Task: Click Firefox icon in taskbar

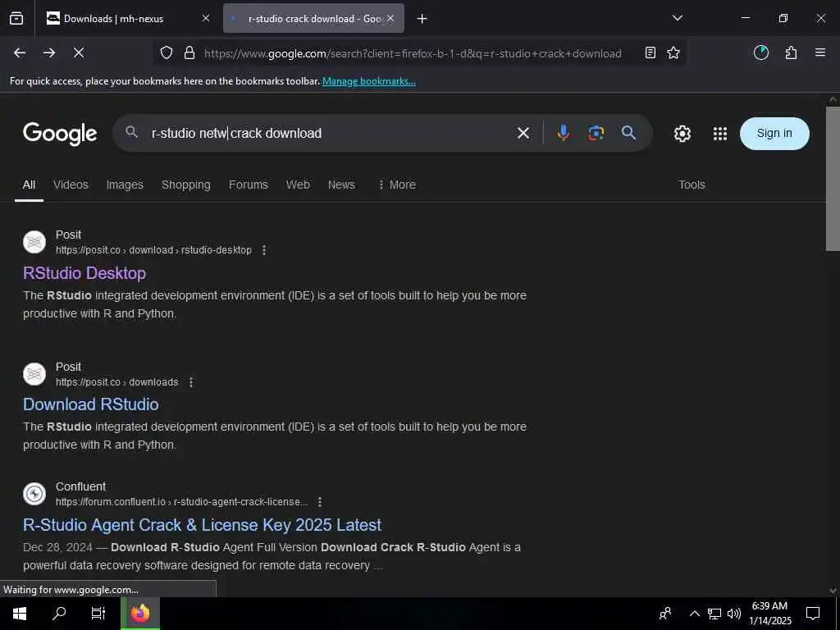Action: tap(139, 614)
